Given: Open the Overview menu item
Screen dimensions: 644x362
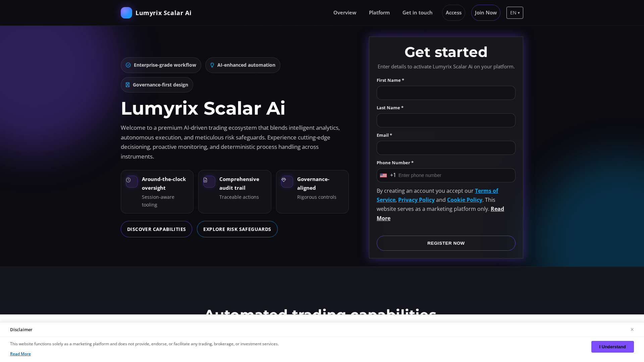Looking at the screenshot, I should pyautogui.click(x=345, y=13).
